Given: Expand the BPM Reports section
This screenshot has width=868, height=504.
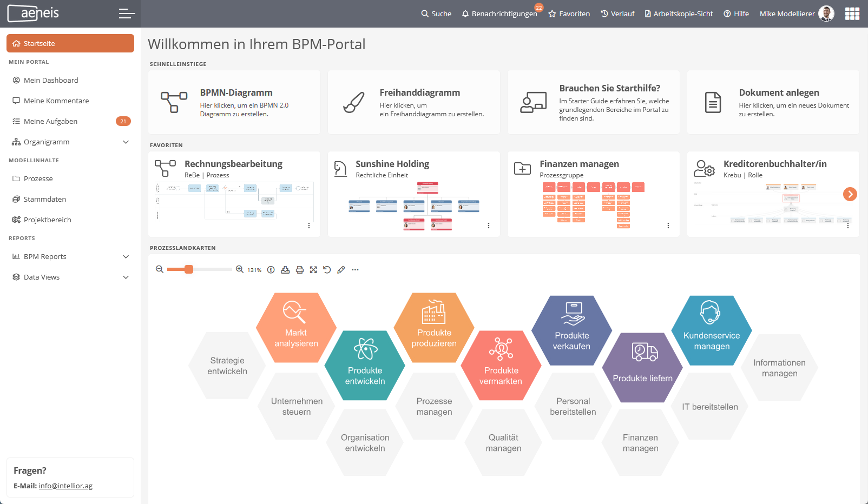Looking at the screenshot, I should [126, 257].
